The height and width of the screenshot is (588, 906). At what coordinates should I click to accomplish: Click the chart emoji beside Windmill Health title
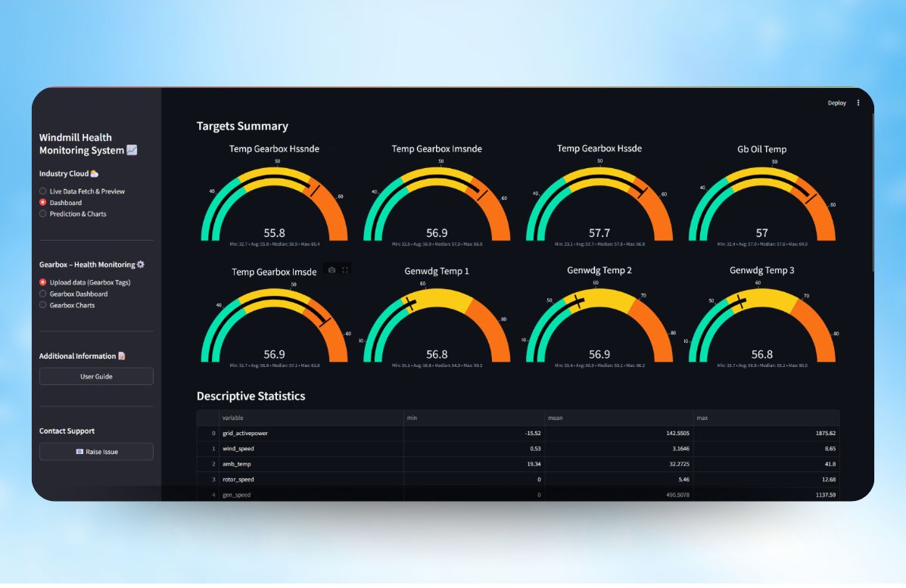tap(132, 151)
